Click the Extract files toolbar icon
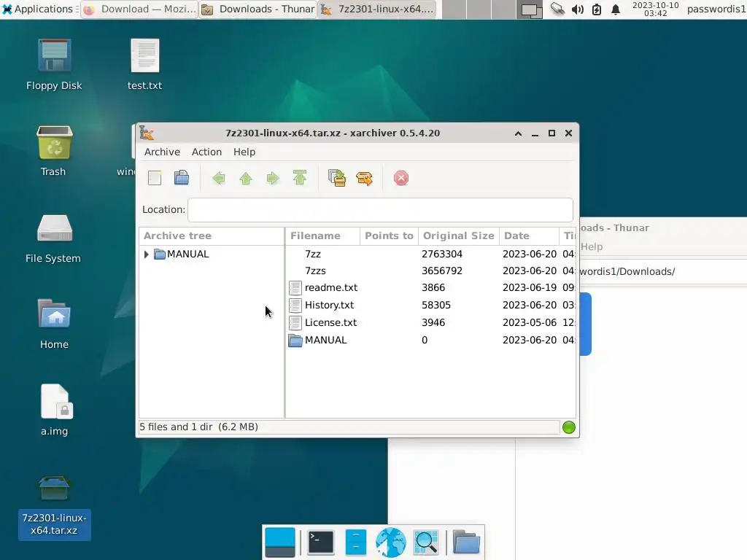This screenshot has width=747, height=560. pos(365,178)
